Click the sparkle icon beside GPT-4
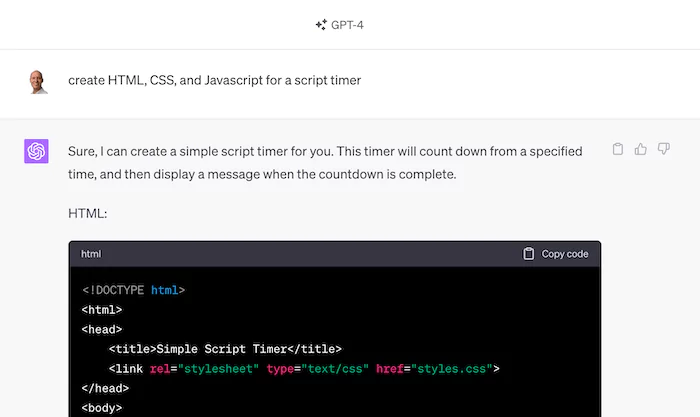The image size is (700, 417). [x=321, y=25]
